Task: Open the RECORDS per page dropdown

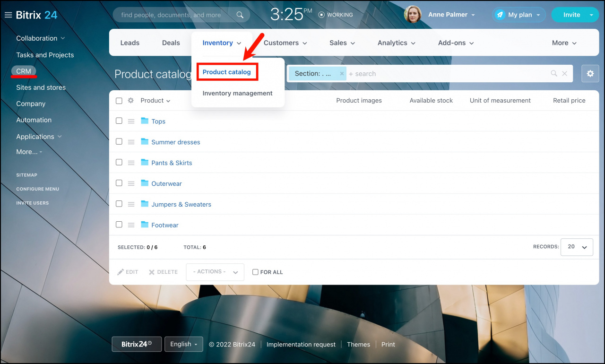Action: pyautogui.click(x=577, y=247)
